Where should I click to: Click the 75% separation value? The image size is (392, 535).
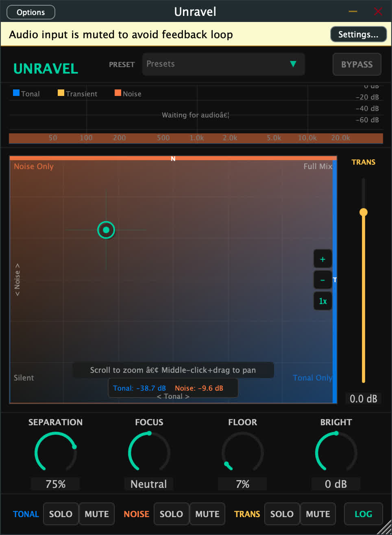click(x=56, y=484)
